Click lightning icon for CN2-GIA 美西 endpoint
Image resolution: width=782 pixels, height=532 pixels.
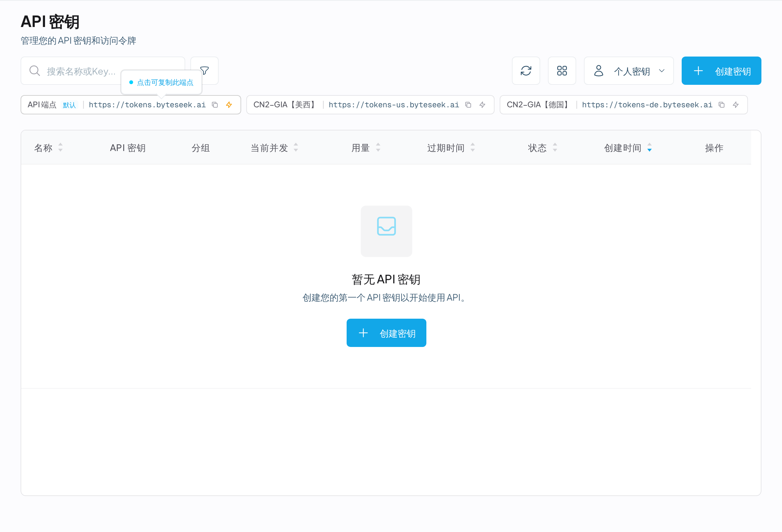coord(482,105)
